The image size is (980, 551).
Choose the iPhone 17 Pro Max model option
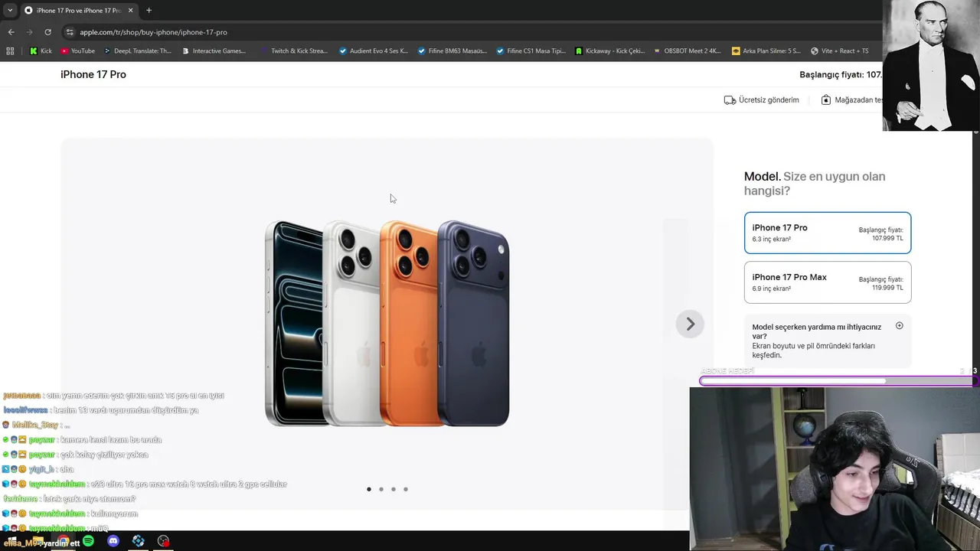pos(828,282)
